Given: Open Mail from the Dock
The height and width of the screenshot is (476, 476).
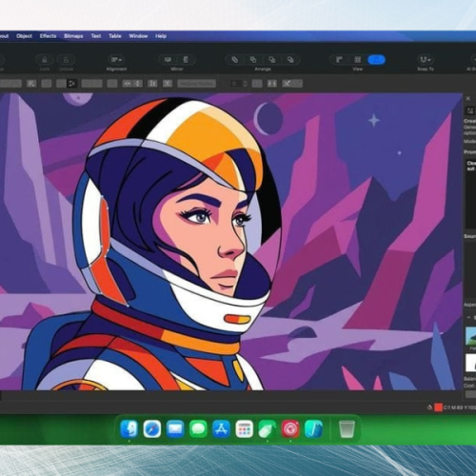Looking at the screenshot, I should point(175,428).
